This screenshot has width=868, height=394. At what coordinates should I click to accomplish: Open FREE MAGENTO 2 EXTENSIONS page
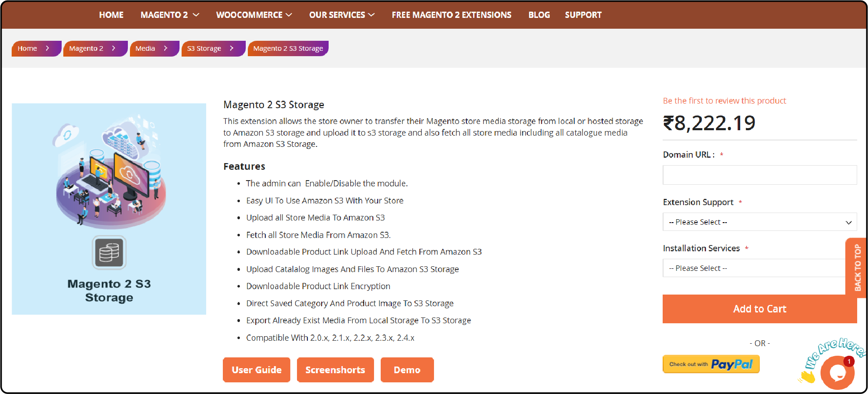coord(451,15)
